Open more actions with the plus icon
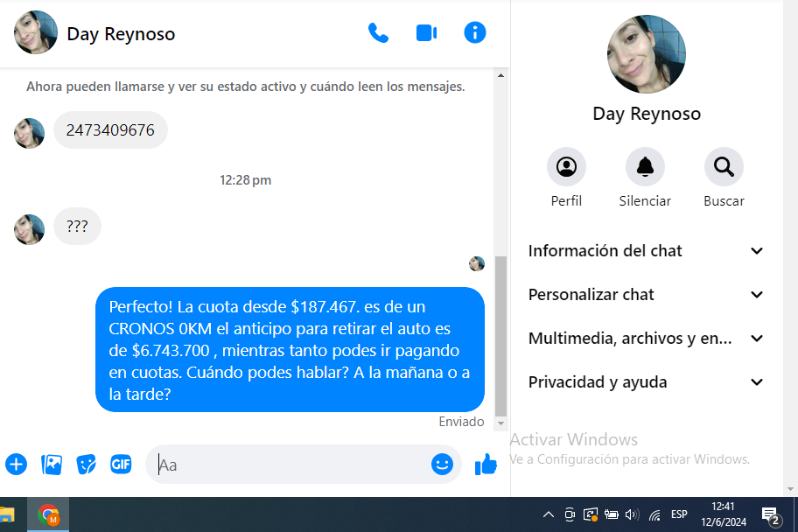Screen dimensions: 798x532 point(17,465)
